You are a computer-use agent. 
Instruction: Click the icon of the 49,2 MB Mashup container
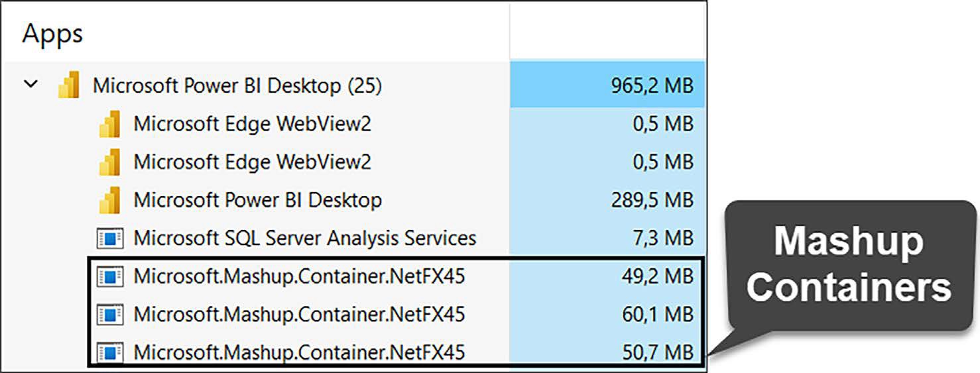110,276
